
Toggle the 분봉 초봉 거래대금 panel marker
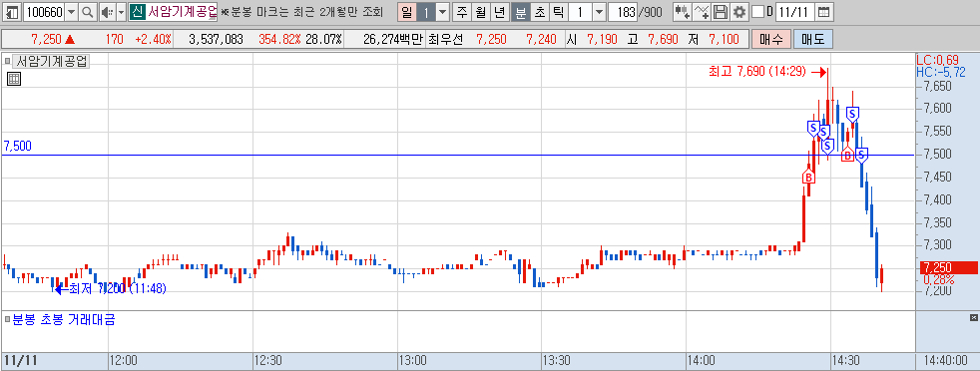[7, 320]
